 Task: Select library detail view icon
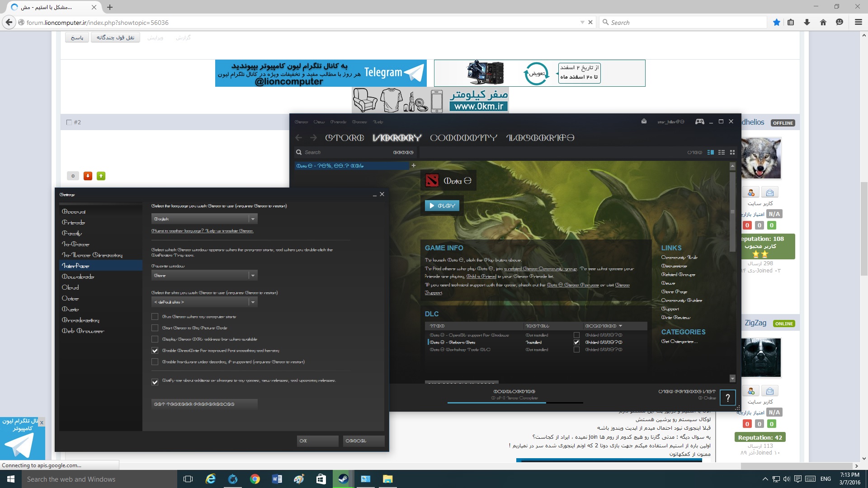pyautogui.click(x=710, y=153)
